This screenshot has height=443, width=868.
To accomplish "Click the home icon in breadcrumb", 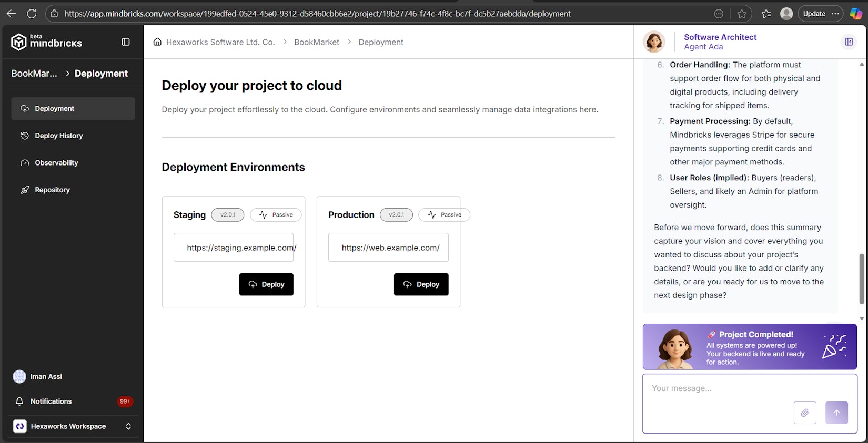I will tap(157, 42).
